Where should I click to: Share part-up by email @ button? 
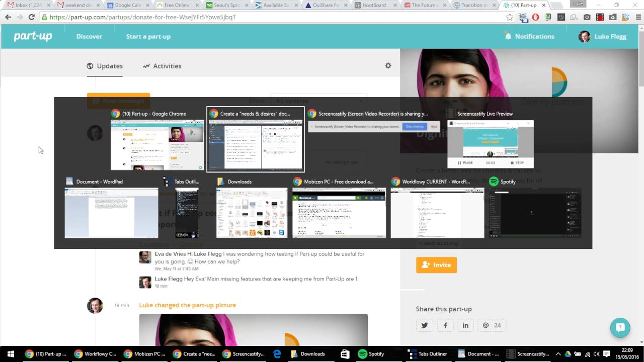pos(492,325)
